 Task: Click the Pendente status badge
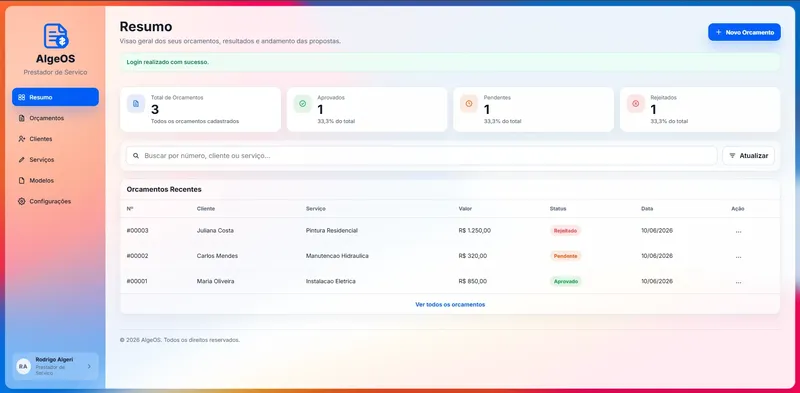coord(565,256)
